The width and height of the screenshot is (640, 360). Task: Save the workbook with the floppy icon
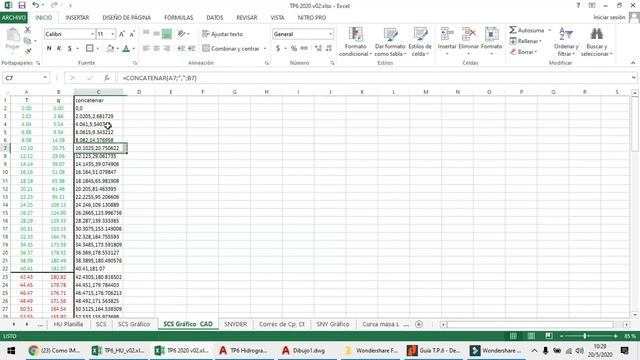tap(22, 5)
